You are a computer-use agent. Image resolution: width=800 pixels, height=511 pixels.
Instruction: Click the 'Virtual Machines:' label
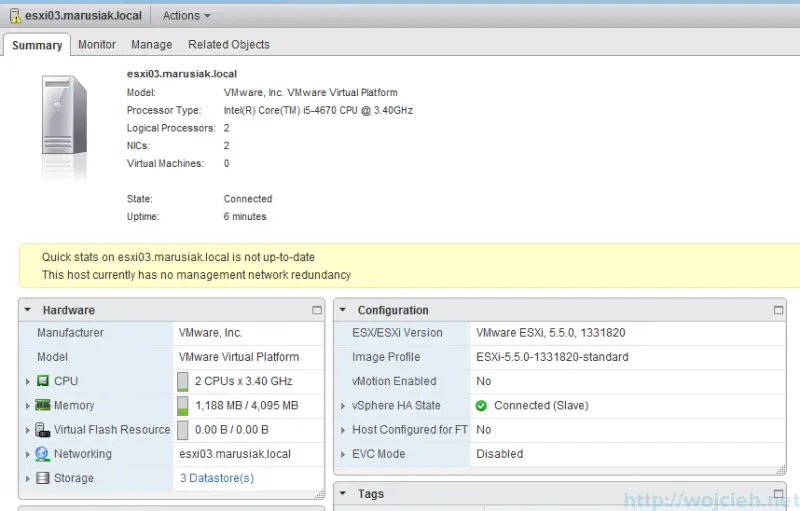165,163
